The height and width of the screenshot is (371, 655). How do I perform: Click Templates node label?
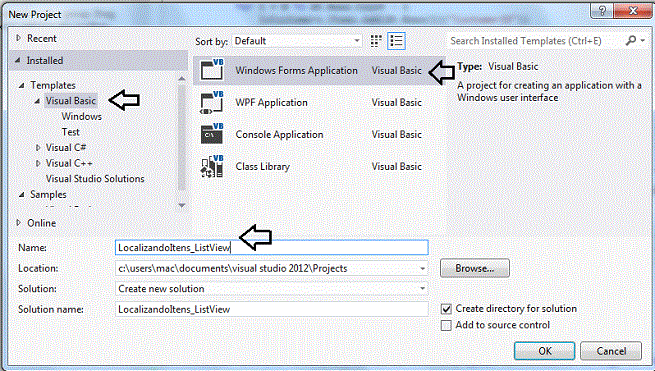(x=53, y=85)
